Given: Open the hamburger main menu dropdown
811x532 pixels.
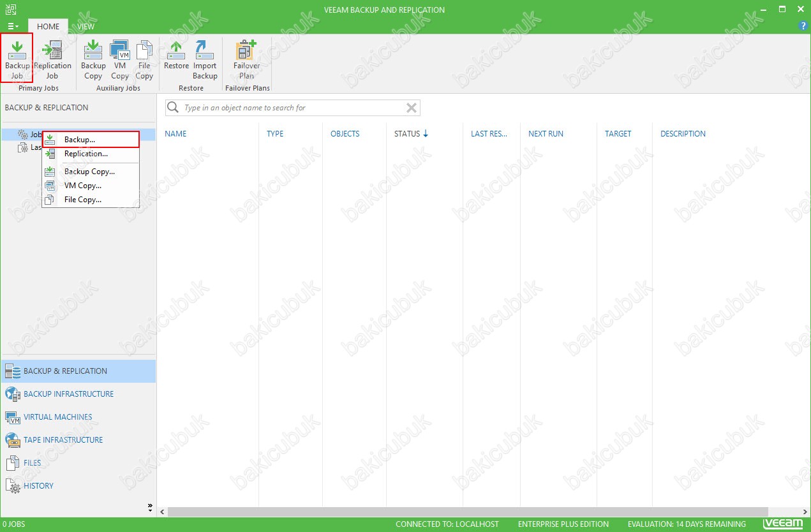Looking at the screenshot, I should [13, 26].
